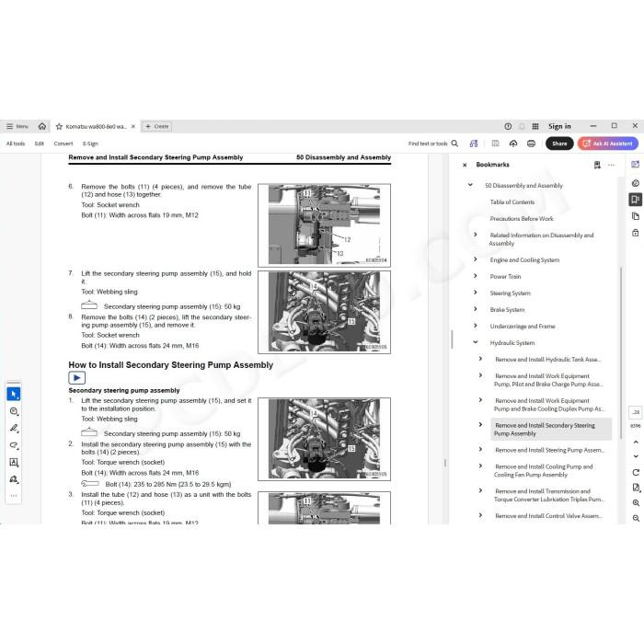Open the page display document icon
Screen dimensions: 644x644
[636, 488]
